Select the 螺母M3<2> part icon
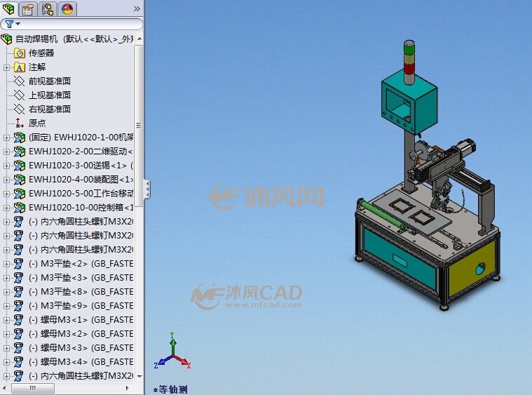532x395 pixels. (x=19, y=333)
